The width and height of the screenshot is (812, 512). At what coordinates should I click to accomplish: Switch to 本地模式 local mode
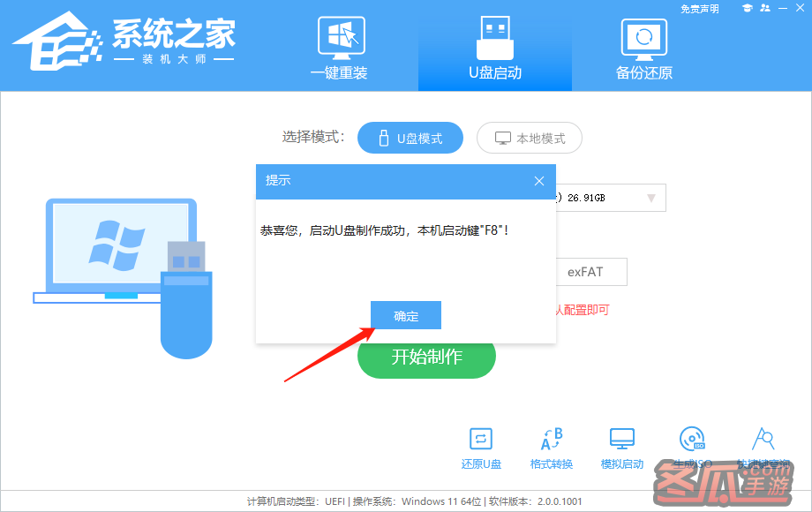point(530,139)
